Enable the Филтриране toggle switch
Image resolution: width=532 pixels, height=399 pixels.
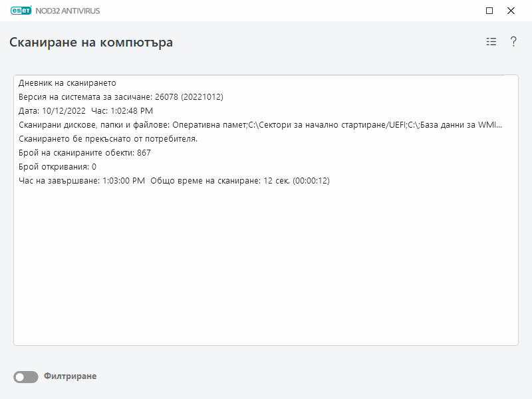click(25, 376)
